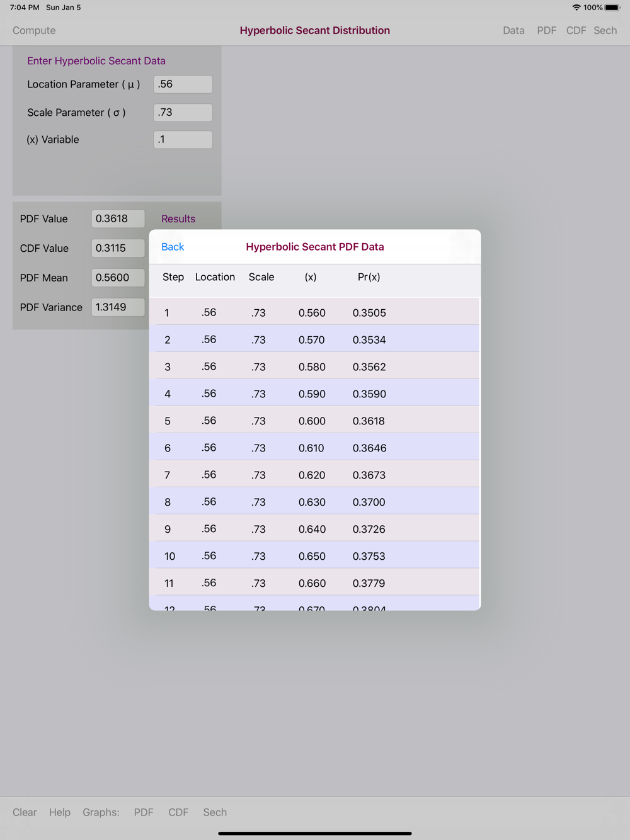Tap the Compute button
The height and width of the screenshot is (840, 630).
pos(34,30)
